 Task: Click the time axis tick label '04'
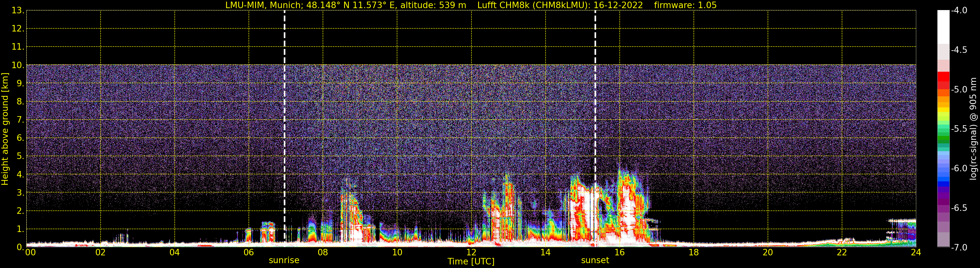[175, 252]
